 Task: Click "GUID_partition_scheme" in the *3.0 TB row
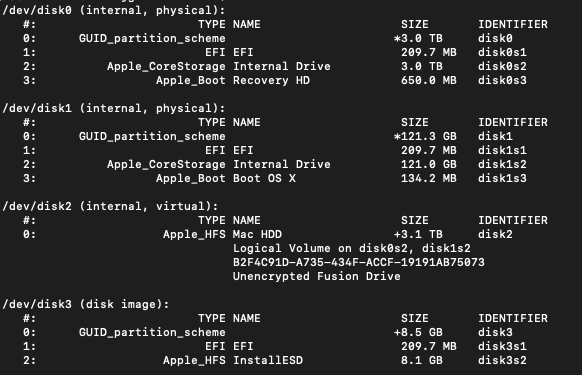click(152, 38)
